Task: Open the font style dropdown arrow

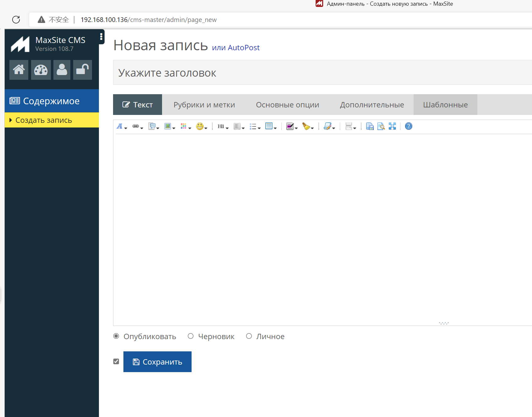Action: 125,128
